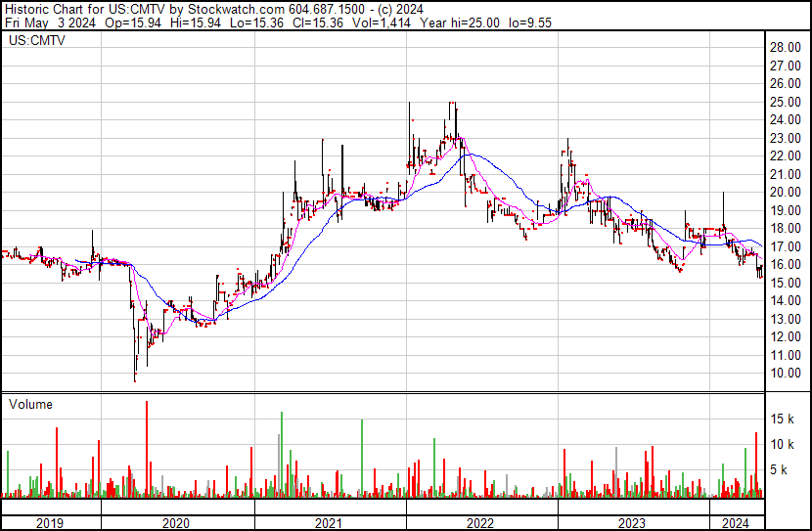Click the 15 k volume axis label
Viewport: 812px width, 531px height.
tap(783, 419)
